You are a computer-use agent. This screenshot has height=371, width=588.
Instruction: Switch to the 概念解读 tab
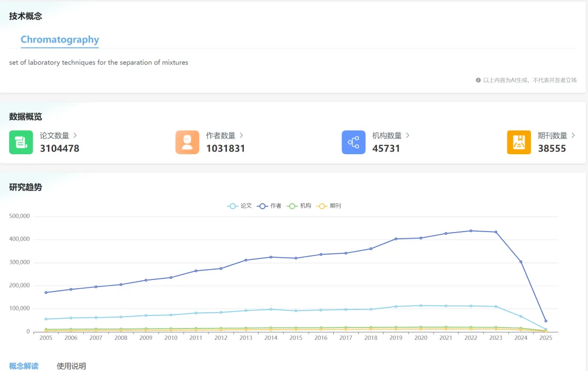[24, 366]
